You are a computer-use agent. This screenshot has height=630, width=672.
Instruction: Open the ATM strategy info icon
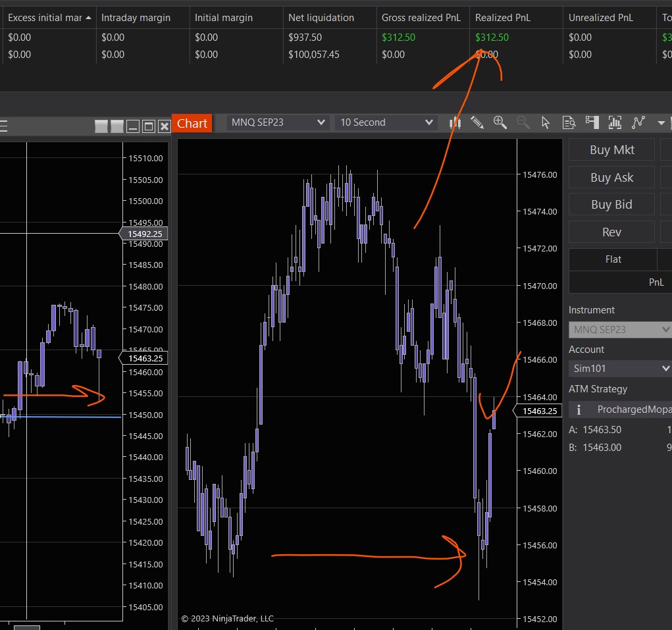pos(579,409)
